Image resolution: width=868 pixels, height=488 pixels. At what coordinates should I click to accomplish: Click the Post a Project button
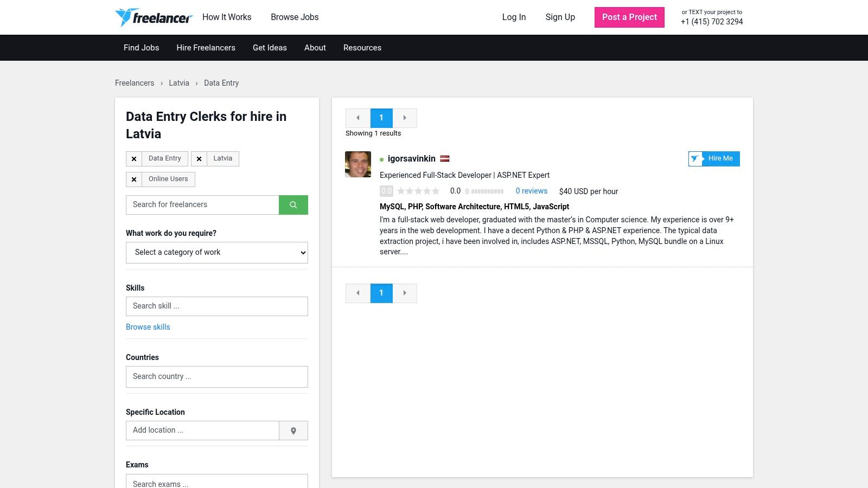tap(629, 17)
